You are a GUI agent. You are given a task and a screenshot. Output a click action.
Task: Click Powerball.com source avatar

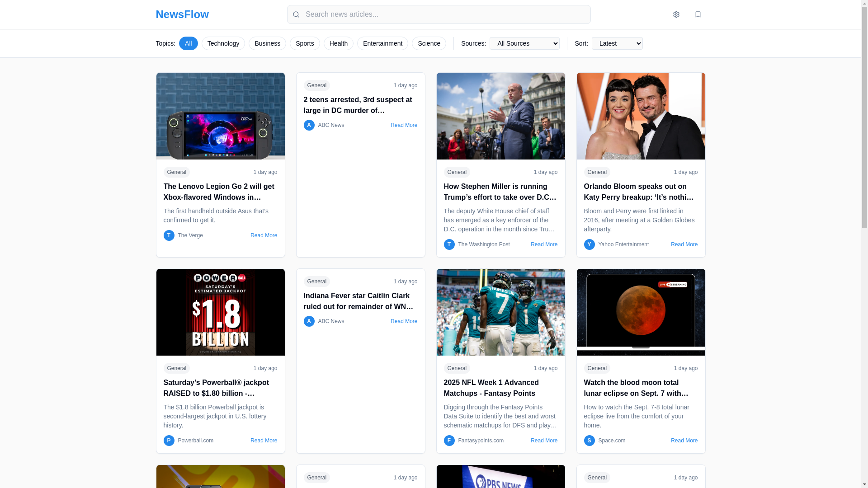tap(169, 441)
